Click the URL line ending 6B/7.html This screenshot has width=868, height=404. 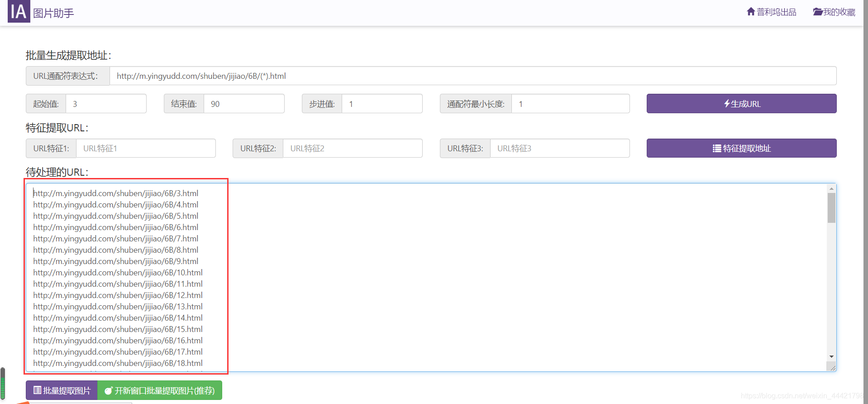pyautogui.click(x=116, y=239)
